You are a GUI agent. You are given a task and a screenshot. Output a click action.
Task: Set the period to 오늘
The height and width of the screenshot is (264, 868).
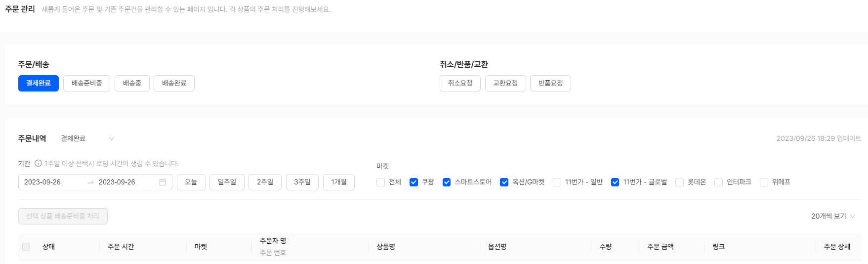(191, 182)
